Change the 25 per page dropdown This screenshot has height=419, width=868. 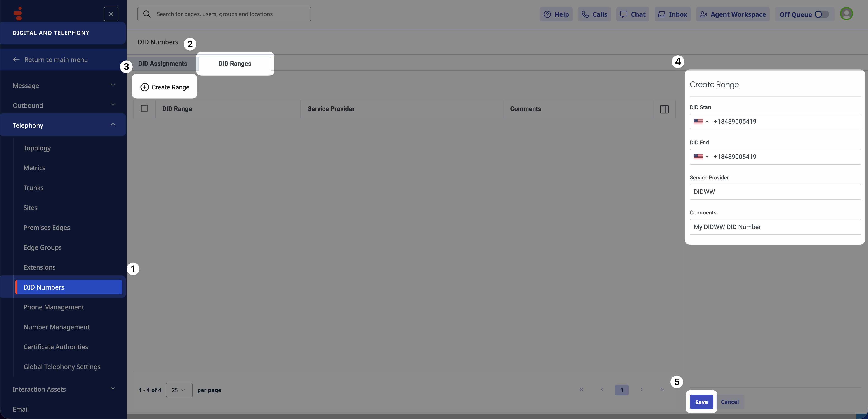(179, 390)
